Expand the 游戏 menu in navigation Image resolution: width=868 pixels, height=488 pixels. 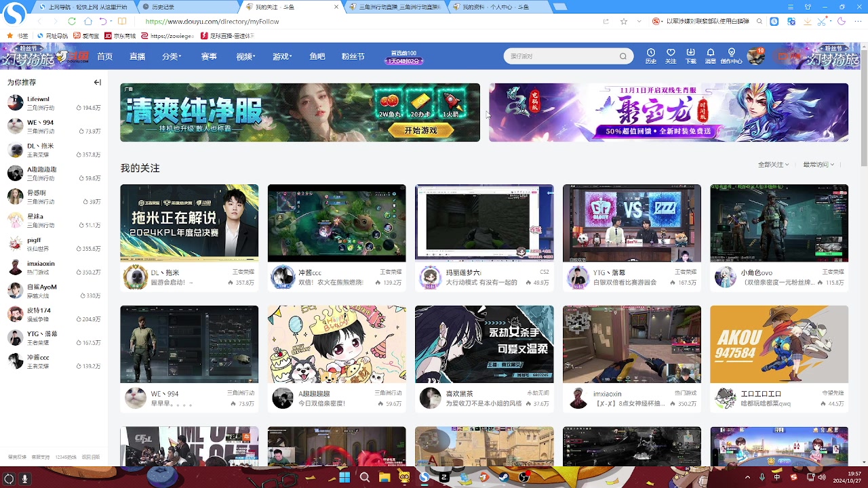(x=282, y=56)
